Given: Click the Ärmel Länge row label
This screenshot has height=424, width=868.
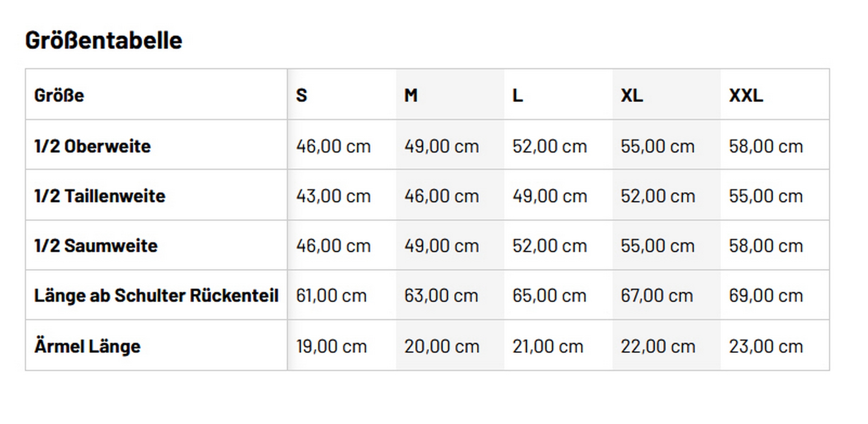Looking at the screenshot, I should coord(87,346).
